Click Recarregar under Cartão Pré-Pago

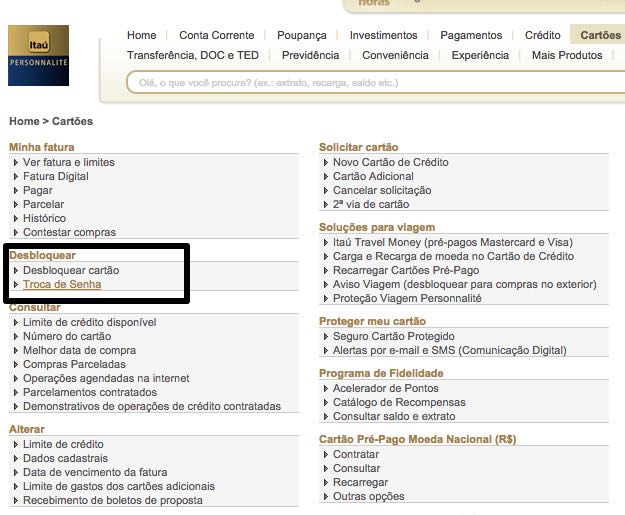pos(360,482)
